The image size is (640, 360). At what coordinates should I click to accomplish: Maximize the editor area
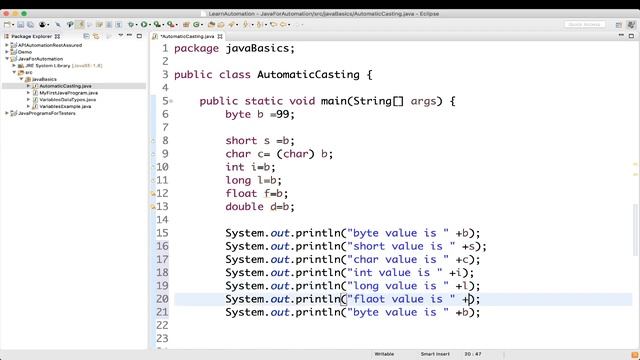click(x=631, y=36)
